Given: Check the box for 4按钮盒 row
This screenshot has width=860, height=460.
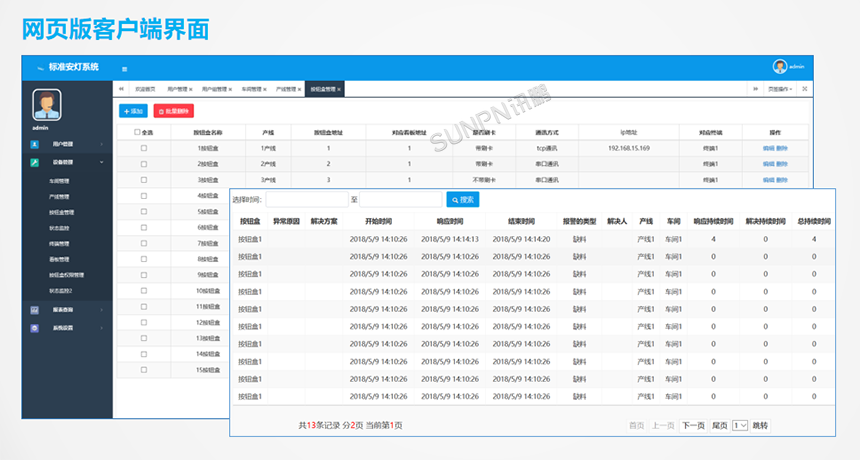Looking at the screenshot, I should (144, 196).
